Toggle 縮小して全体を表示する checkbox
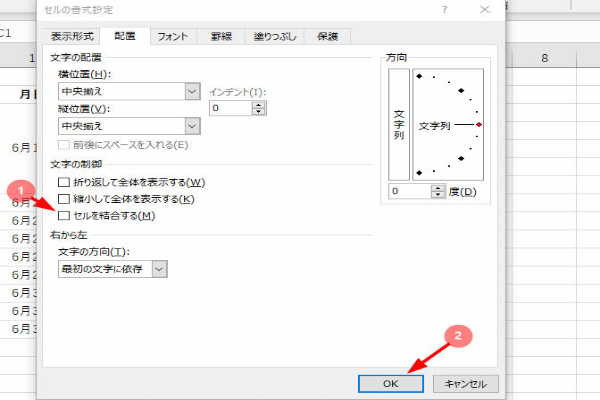 (x=65, y=199)
